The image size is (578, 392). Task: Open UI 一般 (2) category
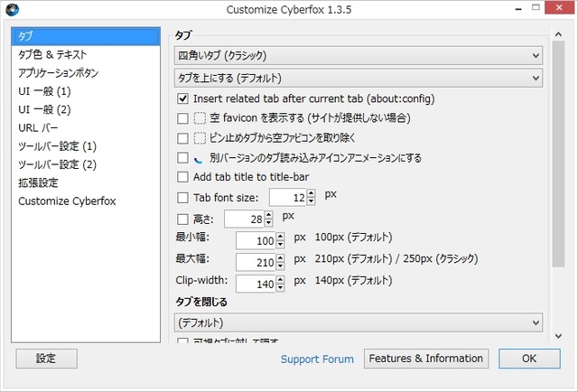click(x=86, y=109)
